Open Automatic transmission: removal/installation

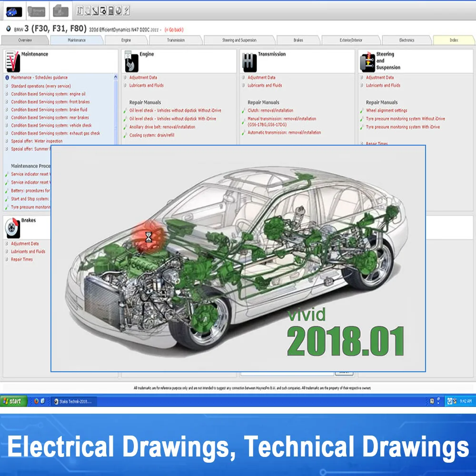284,133
